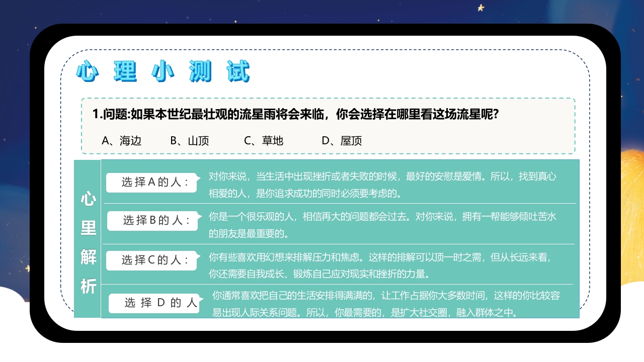Click the analysis text for choice B

[x=377, y=223]
